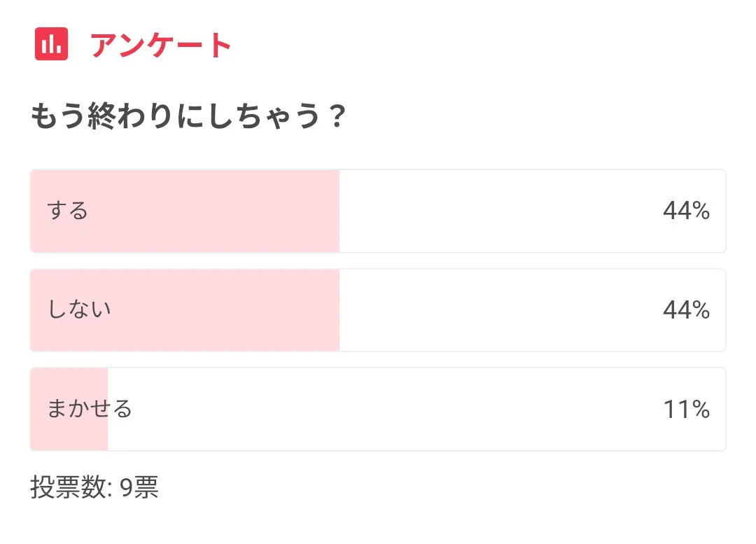Click the empty white area of しない bar
756x544 pixels.
click(x=490, y=310)
